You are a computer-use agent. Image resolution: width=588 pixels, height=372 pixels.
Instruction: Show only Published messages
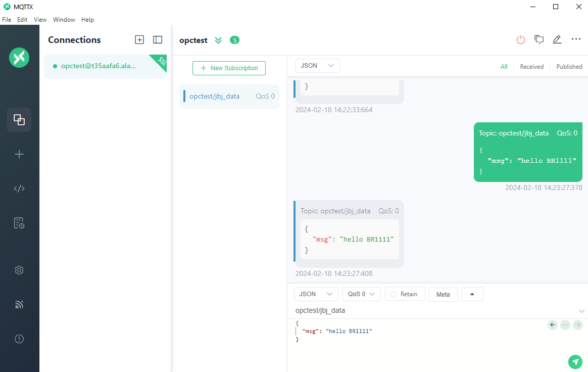(569, 67)
